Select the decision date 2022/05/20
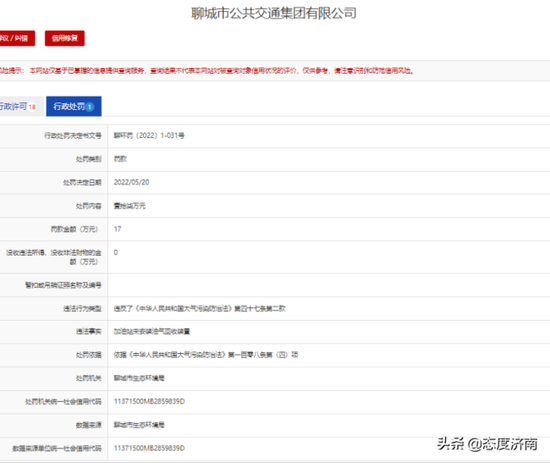Image resolution: width=550 pixels, height=463 pixels. tap(132, 182)
